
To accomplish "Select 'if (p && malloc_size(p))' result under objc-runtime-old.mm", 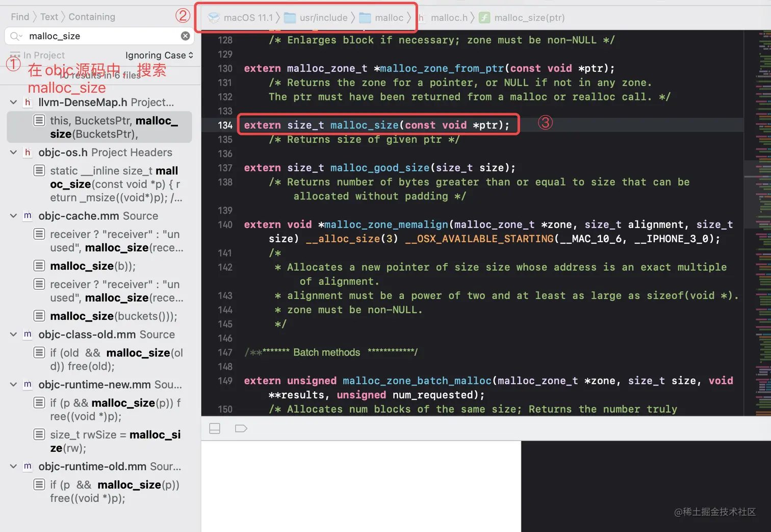I will click(x=99, y=491).
